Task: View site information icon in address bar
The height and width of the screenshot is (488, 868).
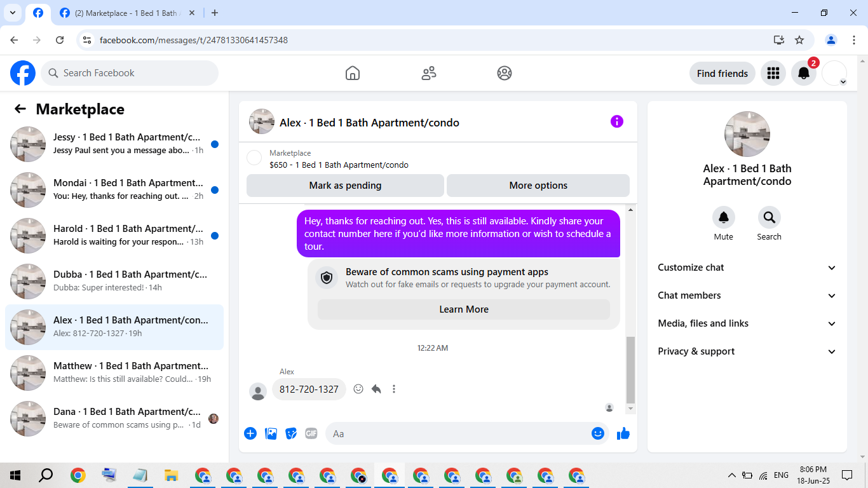Action: (x=88, y=40)
